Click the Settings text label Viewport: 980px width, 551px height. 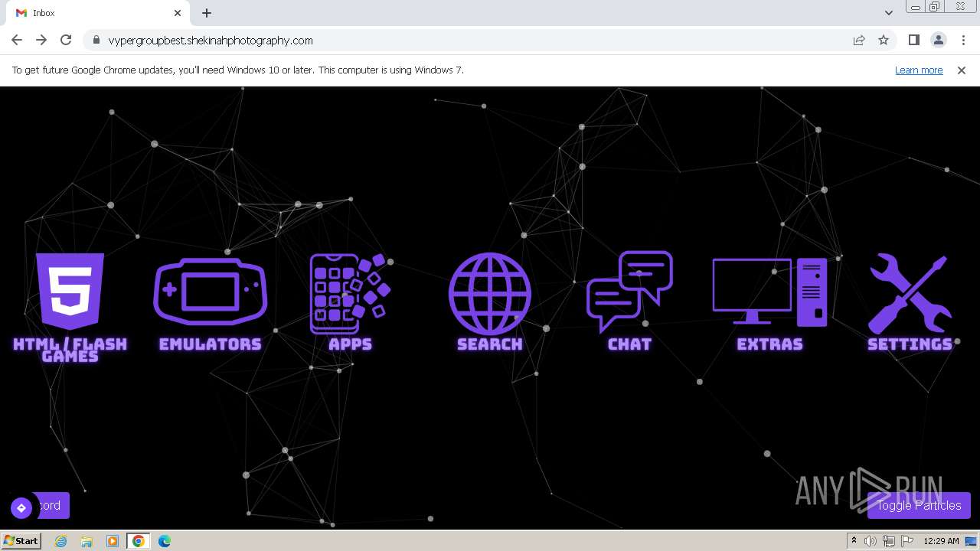(x=910, y=344)
